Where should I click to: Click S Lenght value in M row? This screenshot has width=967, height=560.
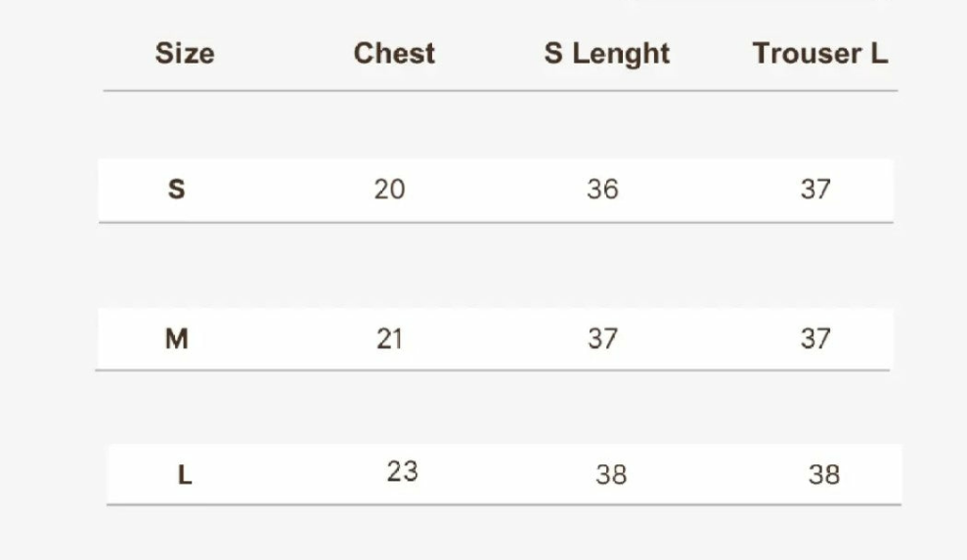pyautogui.click(x=602, y=339)
